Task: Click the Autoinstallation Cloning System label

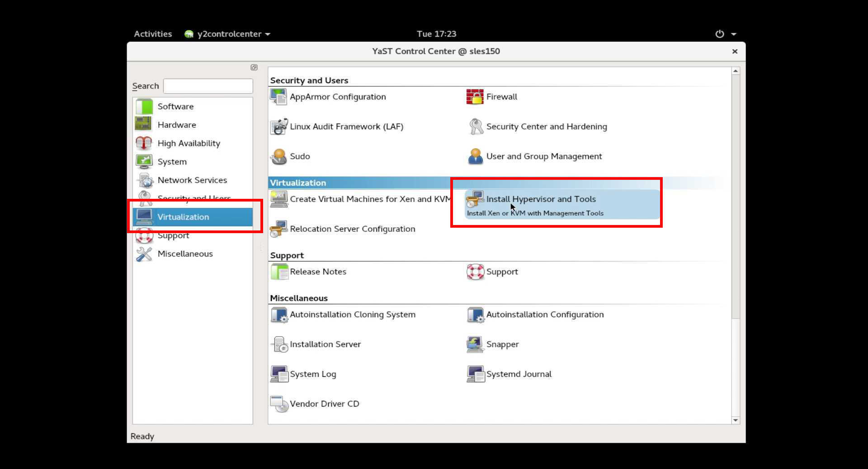Action: coord(353,314)
